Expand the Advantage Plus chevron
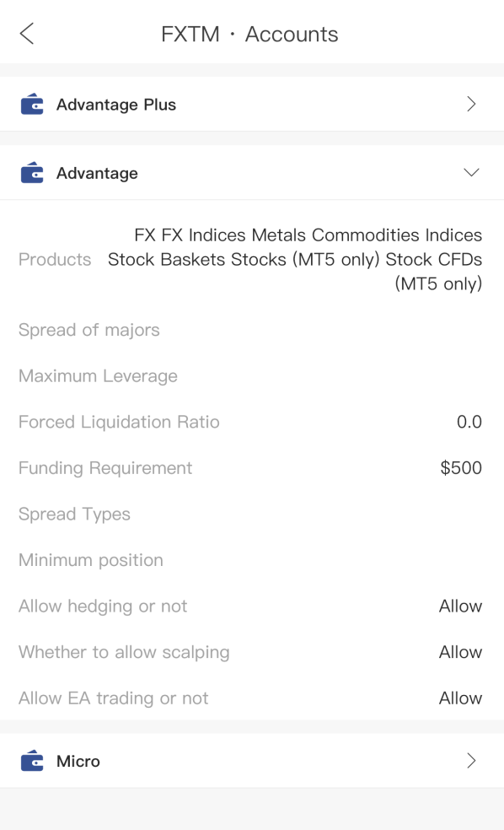Image resolution: width=504 pixels, height=830 pixels. pyautogui.click(x=471, y=104)
